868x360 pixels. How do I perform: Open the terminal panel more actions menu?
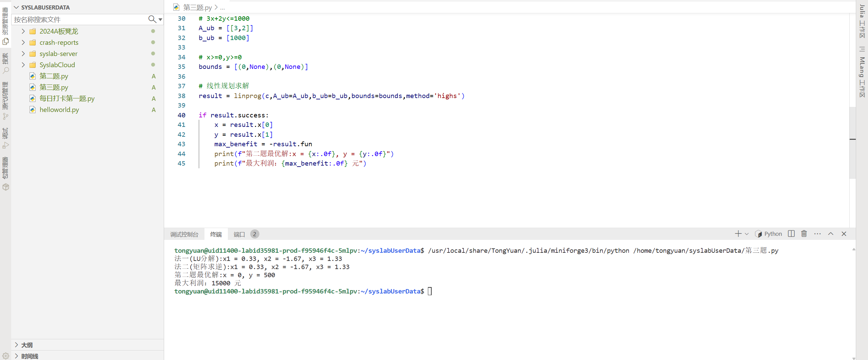coord(817,234)
